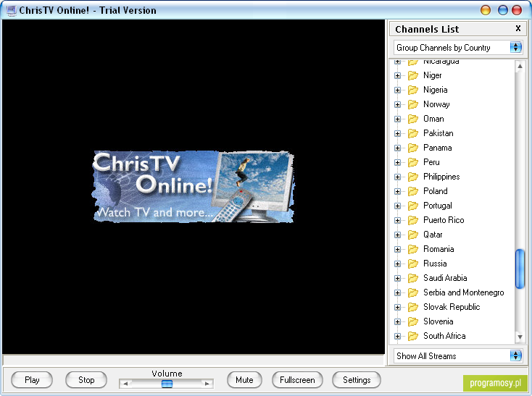This screenshot has width=532, height=396.
Task: Minimize window with the yellow button
Action: coord(486,10)
